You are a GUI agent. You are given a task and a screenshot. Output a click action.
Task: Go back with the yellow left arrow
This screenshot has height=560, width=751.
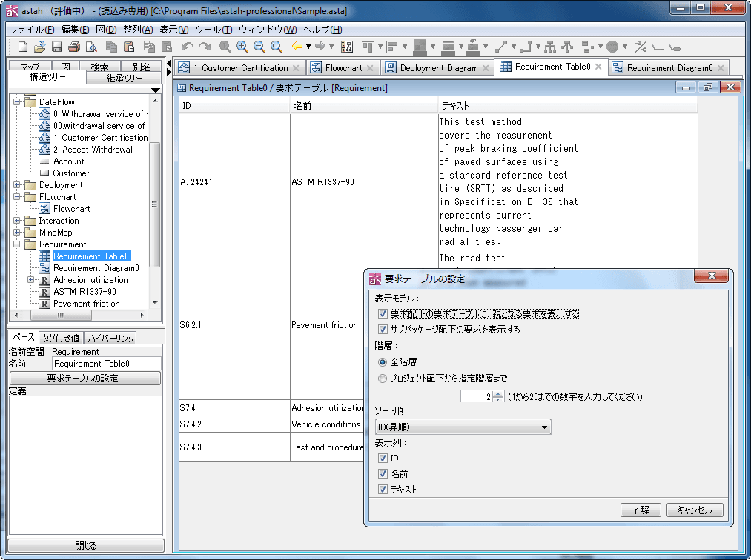pyautogui.click(x=297, y=47)
